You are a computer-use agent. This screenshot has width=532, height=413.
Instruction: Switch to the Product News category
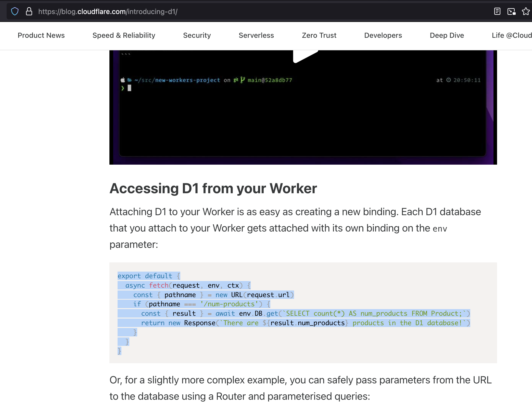coord(41,35)
